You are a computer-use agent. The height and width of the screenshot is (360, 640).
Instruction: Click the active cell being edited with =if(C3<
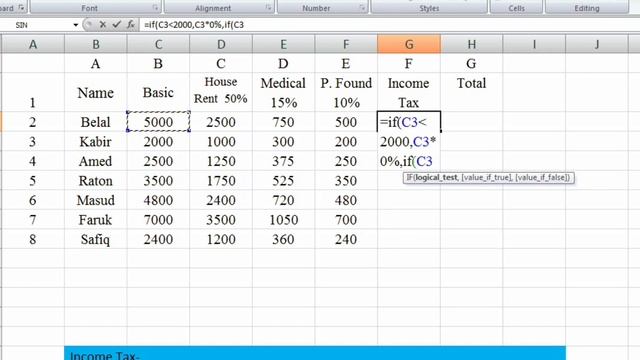[x=409, y=122]
